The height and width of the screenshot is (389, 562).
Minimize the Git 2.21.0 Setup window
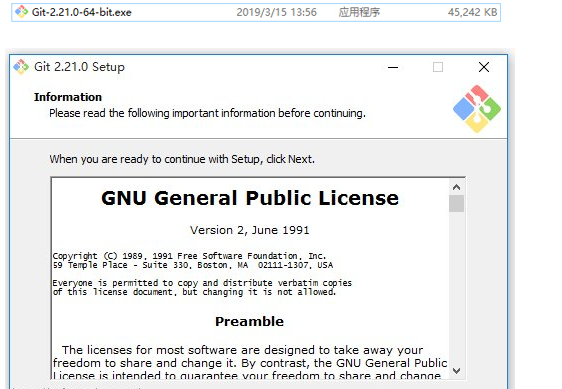click(393, 67)
